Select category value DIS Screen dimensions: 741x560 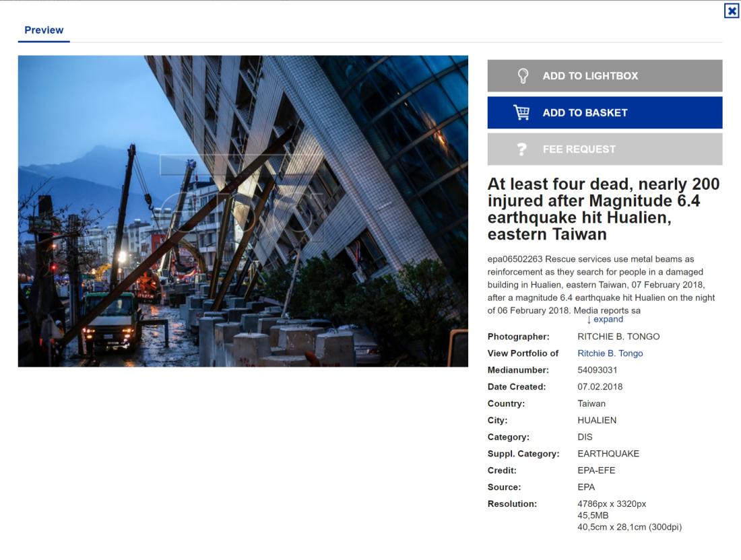pos(585,438)
